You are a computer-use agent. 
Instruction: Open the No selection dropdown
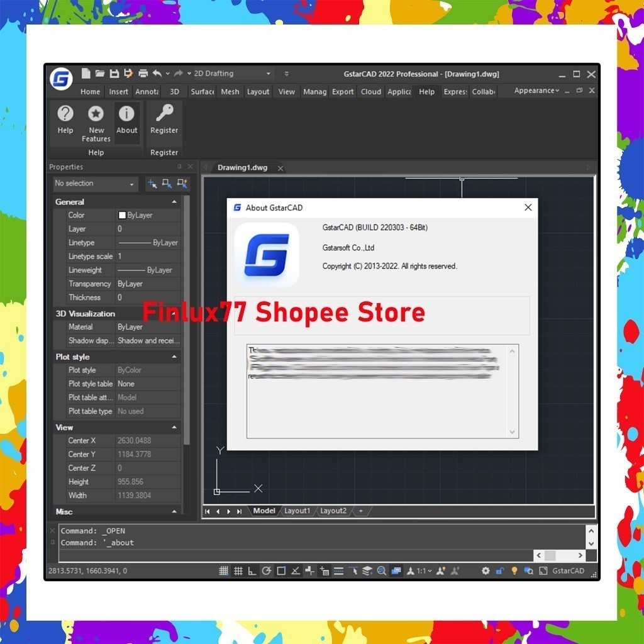pos(94,184)
